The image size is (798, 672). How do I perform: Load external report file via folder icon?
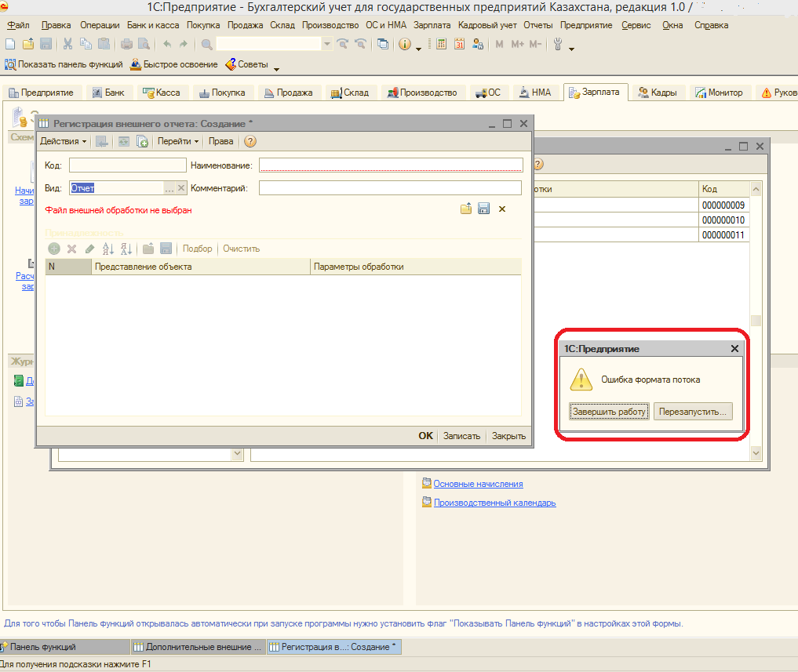(466, 209)
